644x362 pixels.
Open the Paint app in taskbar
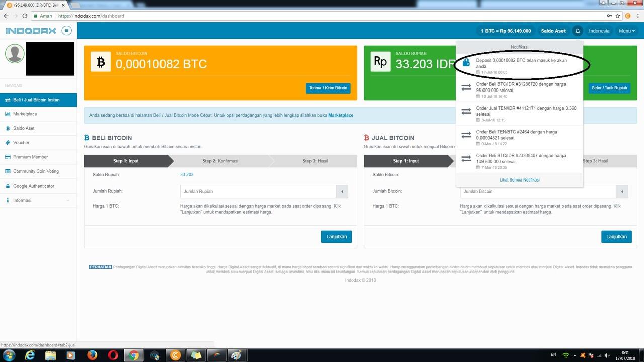pos(236,355)
